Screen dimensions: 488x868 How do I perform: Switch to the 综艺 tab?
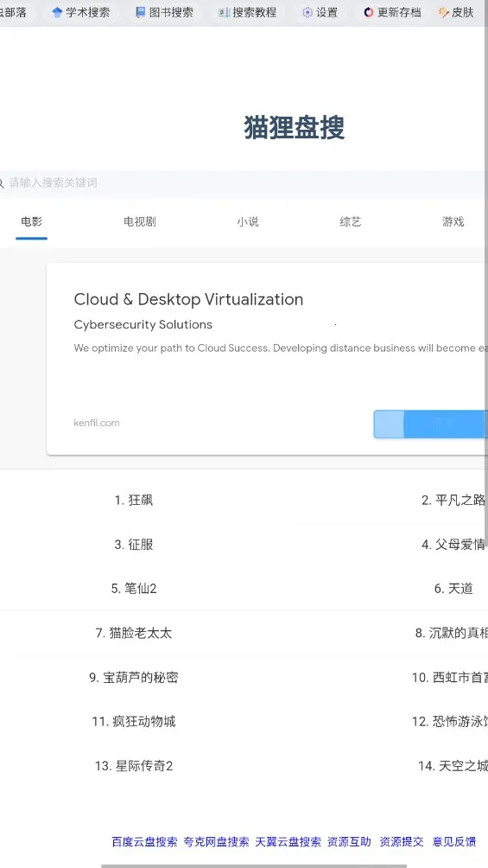click(x=350, y=222)
